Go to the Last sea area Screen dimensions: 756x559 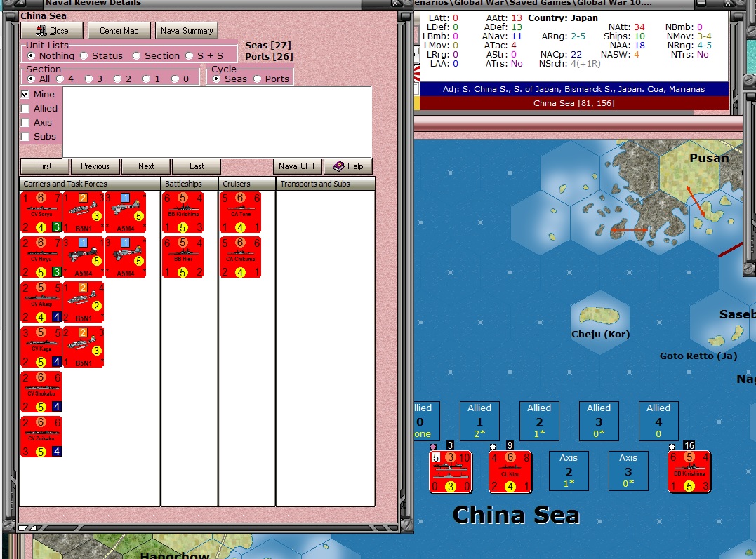(197, 166)
